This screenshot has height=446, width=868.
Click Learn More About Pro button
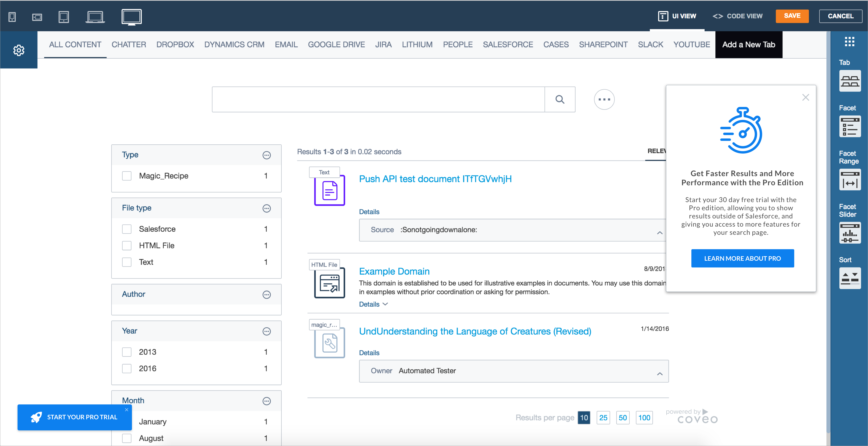pyautogui.click(x=742, y=258)
